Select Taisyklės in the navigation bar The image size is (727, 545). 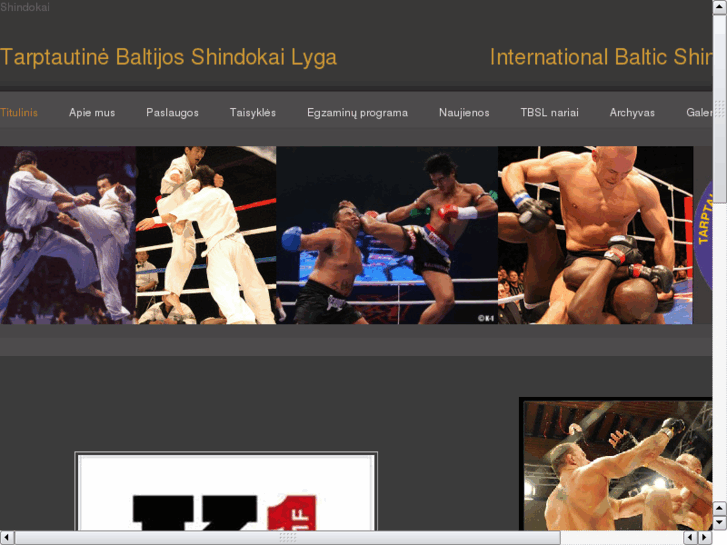click(x=253, y=113)
